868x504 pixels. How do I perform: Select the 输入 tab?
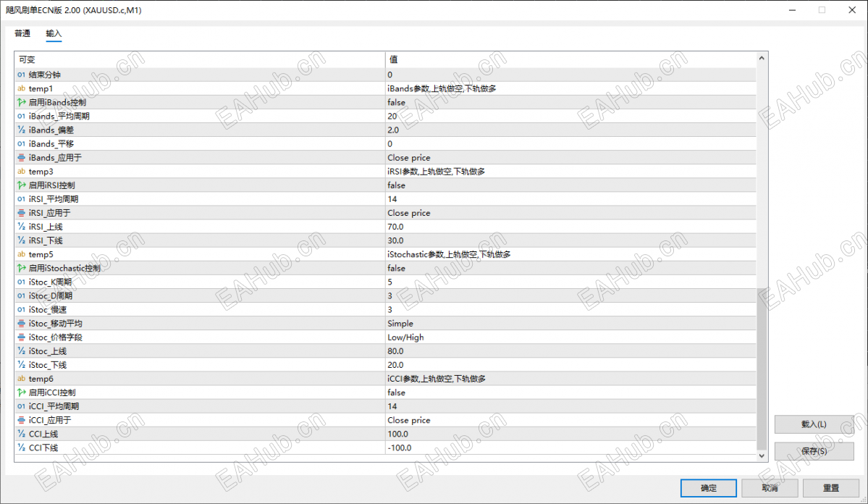click(x=54, y=34)
